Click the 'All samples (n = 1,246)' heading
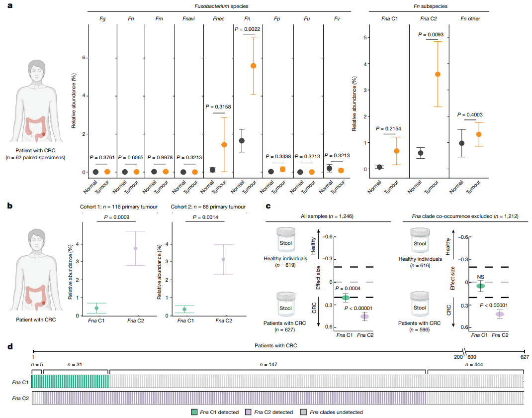Screen dimensions: 532x418 point(327,216)
